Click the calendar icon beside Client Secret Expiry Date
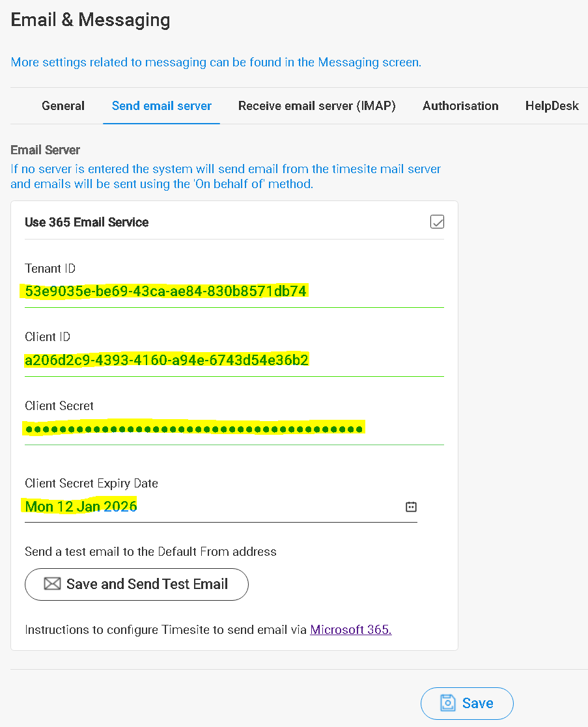588x727 pixels. (411, 506)
